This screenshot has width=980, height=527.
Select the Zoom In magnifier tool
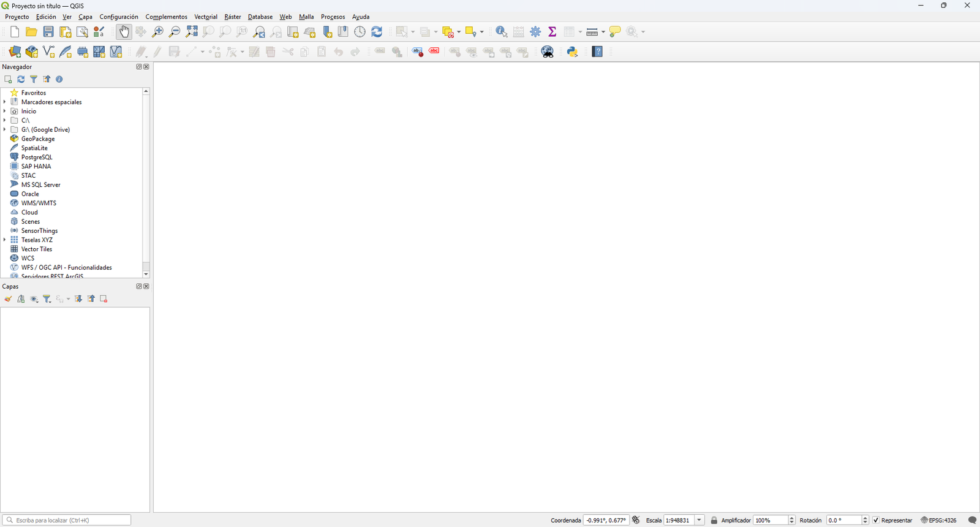pos(158,32)
